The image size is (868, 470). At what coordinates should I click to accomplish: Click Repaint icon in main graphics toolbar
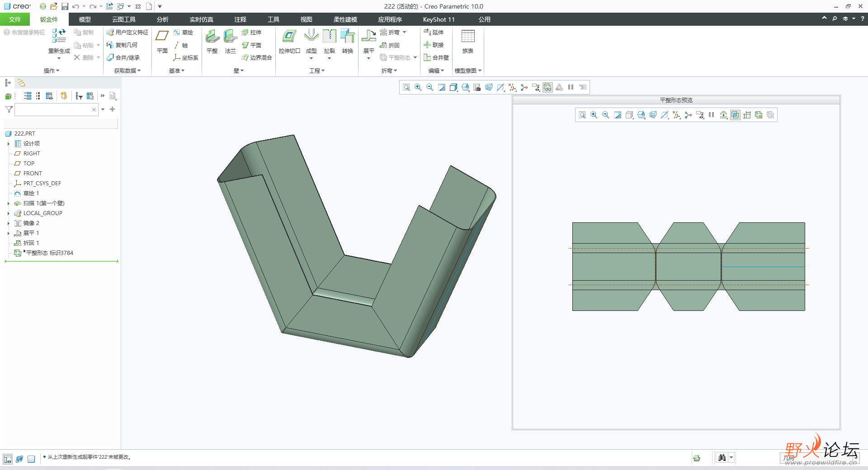[x=442, y=87]
